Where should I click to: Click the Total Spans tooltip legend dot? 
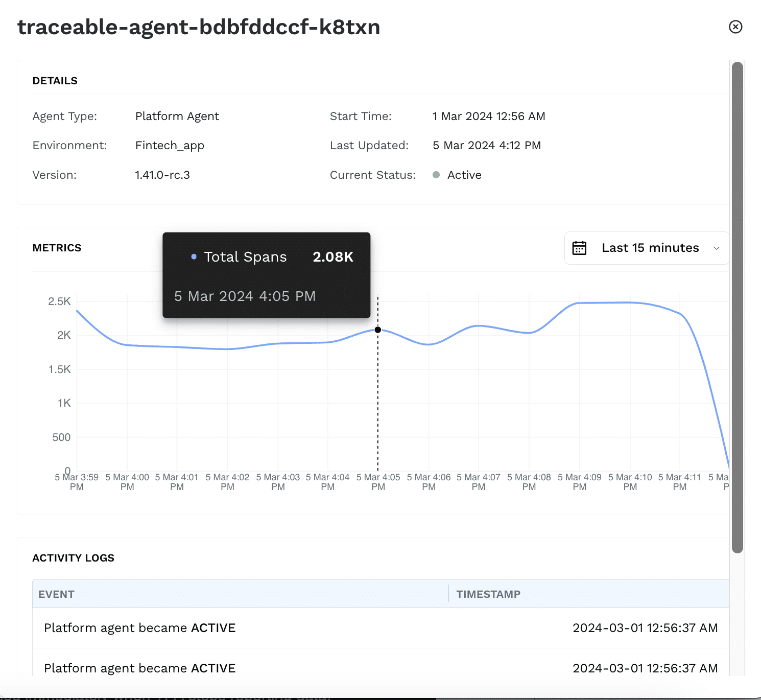(194, 256)
